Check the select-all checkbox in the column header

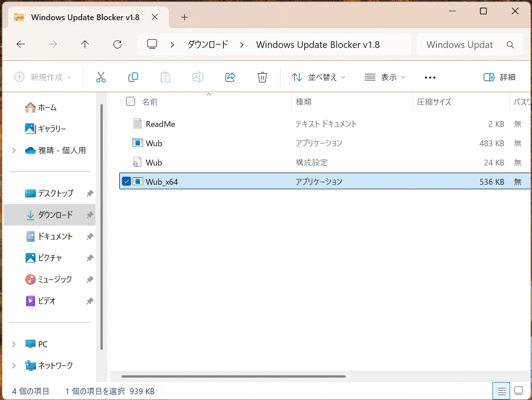tap(130, 101)
